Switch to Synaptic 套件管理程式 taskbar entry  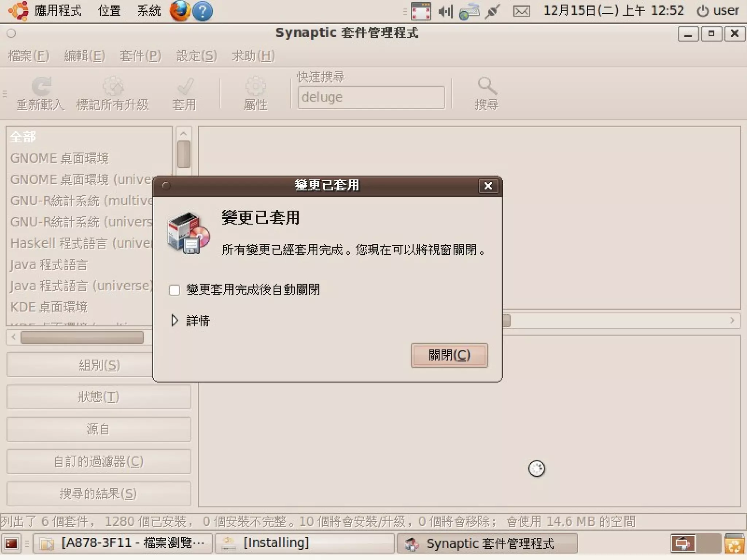point(487,543)
